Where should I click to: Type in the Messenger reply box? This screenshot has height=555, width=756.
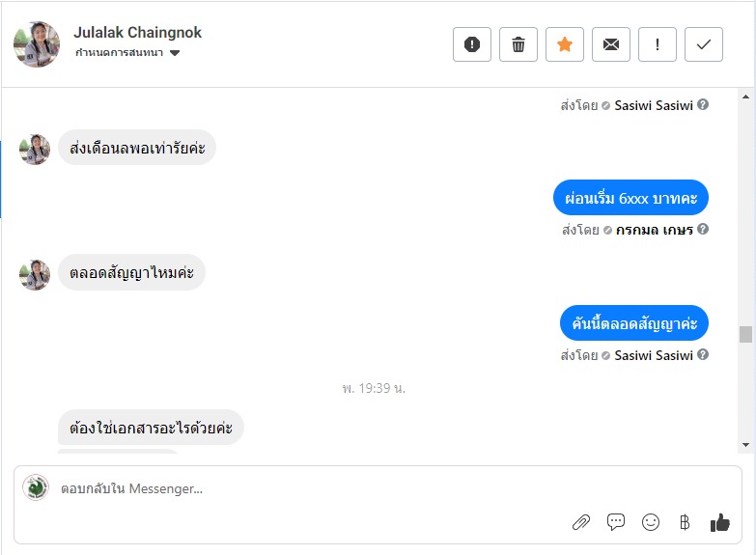(290, 488)
